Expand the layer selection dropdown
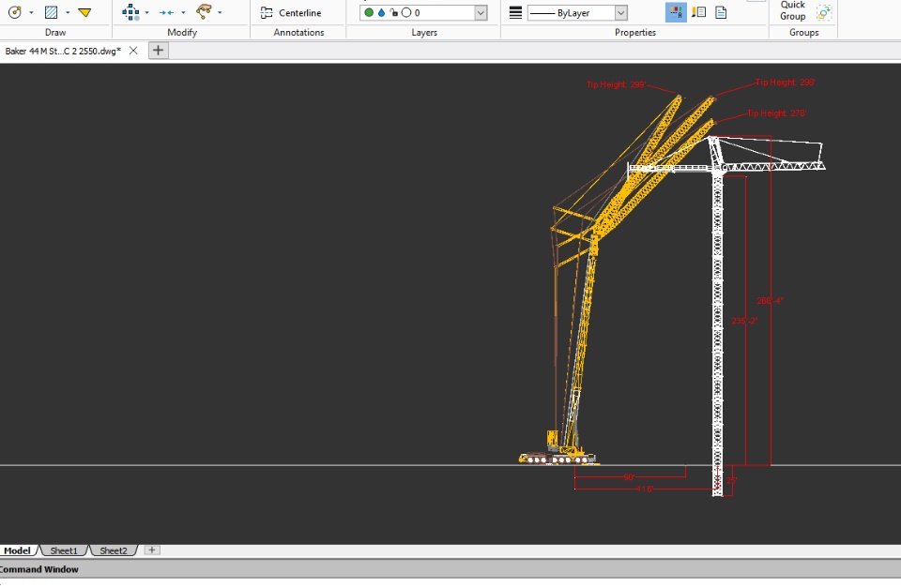Screen dimensions: 901x588 click(x=481, y=13)
